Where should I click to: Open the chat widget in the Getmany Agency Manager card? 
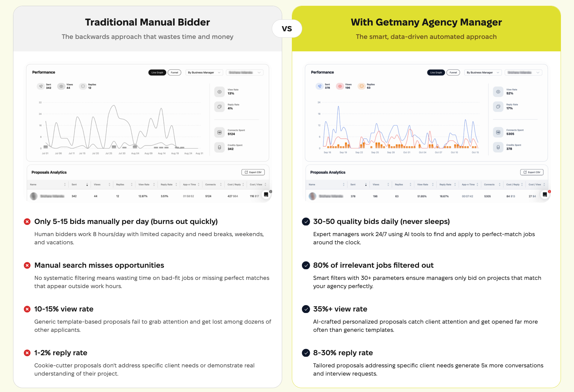tap(545, 194)
